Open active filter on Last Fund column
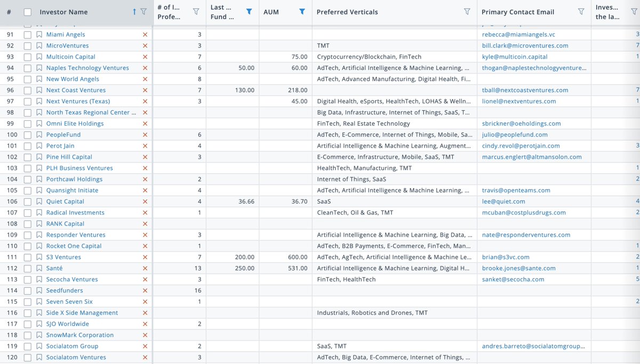Image resolution: width=640 pixels, height=364 pixels. pyautogui.click(x=249, y=12)
